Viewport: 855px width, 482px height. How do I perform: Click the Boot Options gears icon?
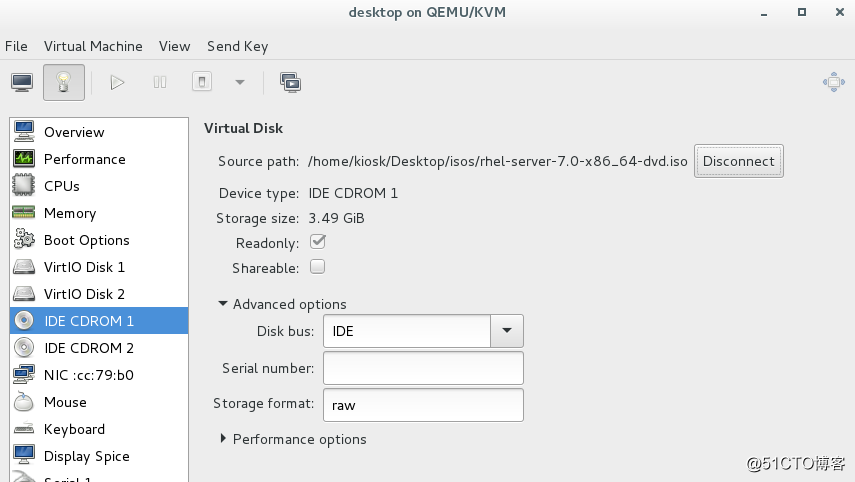click(24, 239)
